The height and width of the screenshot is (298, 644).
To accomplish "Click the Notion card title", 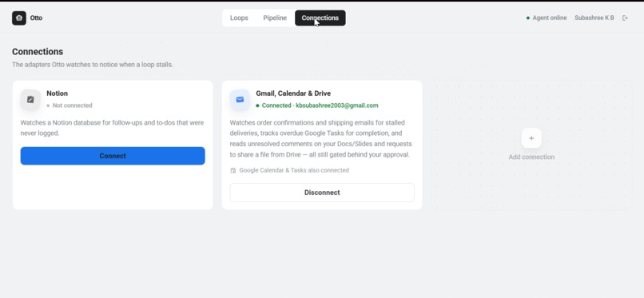I will 57,93.
